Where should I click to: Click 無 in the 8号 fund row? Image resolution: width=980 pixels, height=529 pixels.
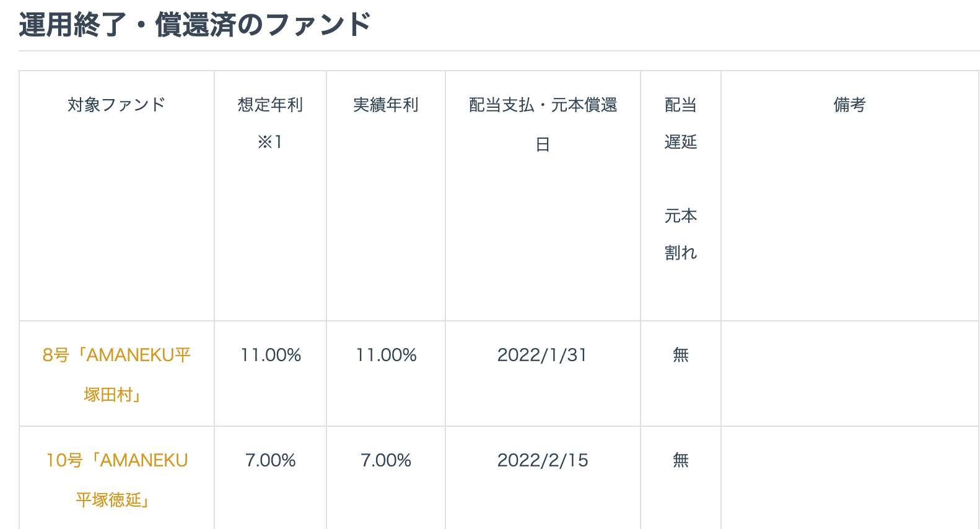[x=680, y=355]
